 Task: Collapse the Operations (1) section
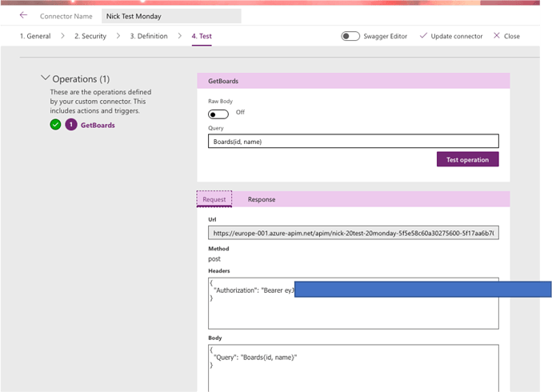pos(45,78)
